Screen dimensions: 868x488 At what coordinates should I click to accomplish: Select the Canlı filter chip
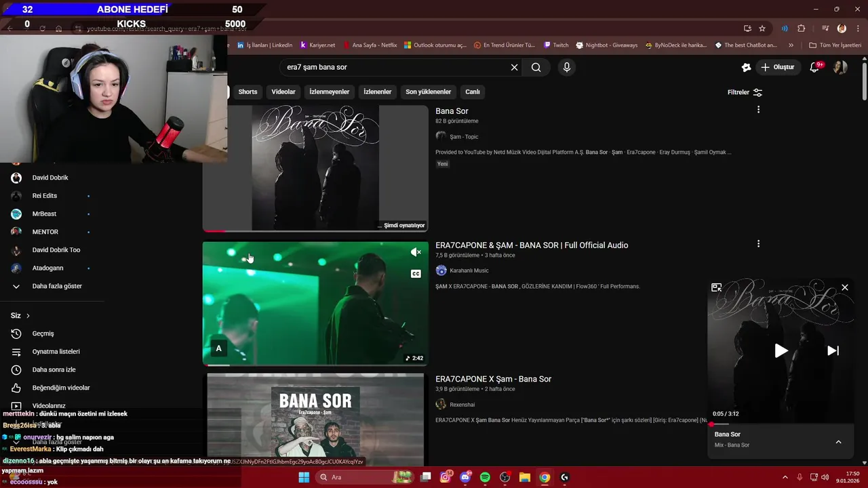point(473,91)
